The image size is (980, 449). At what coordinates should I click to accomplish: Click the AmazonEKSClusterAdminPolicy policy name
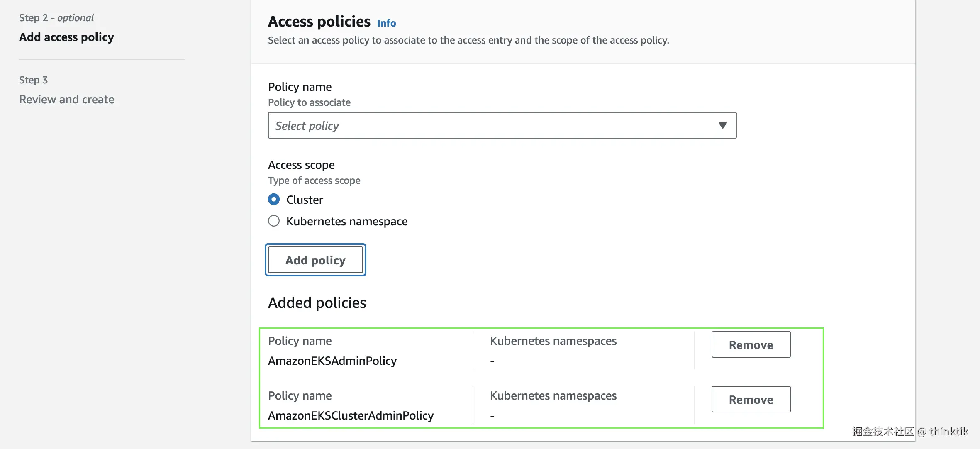tap(351, 415)
